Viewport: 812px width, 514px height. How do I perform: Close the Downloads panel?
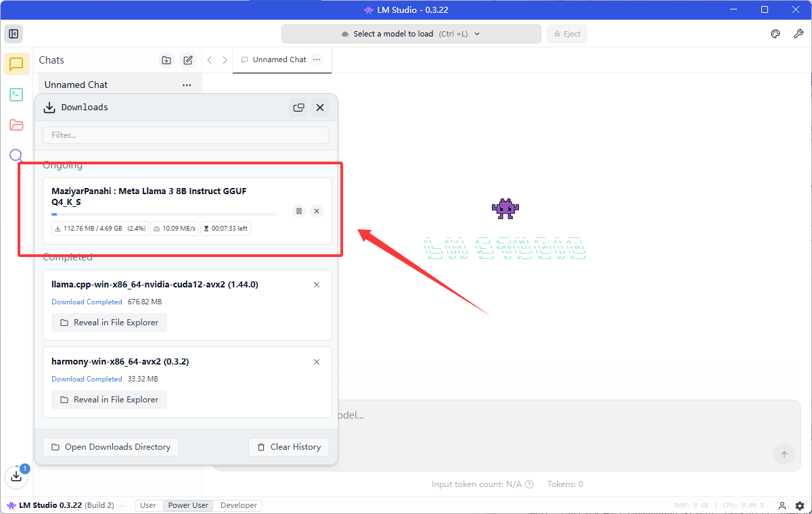320,108
